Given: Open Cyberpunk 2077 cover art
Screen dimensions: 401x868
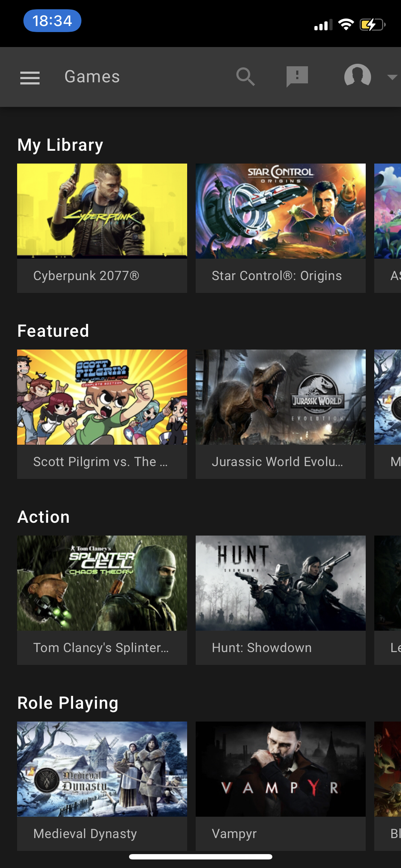Looking at the screenshot, I should [102, 211].
